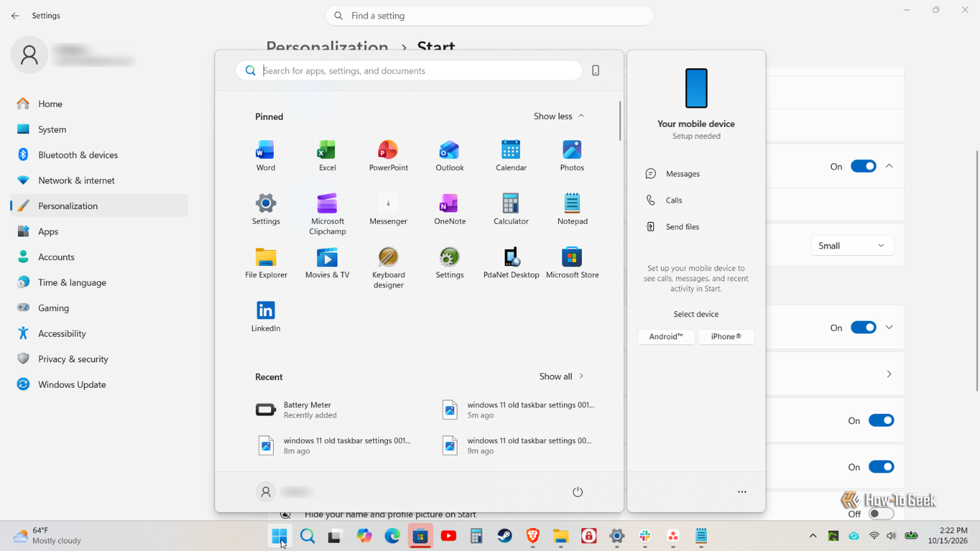Open Network & internet settings

99,180
